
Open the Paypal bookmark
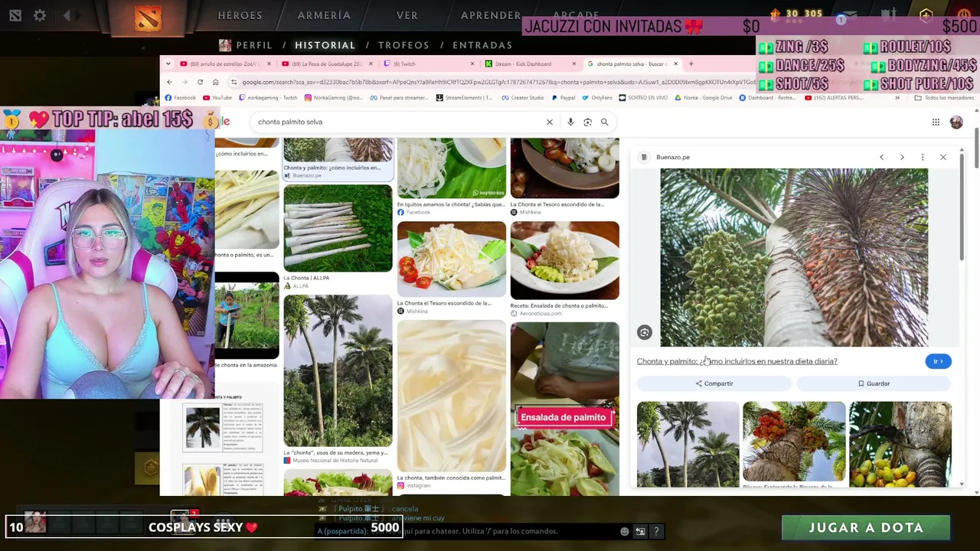point(563,98)
